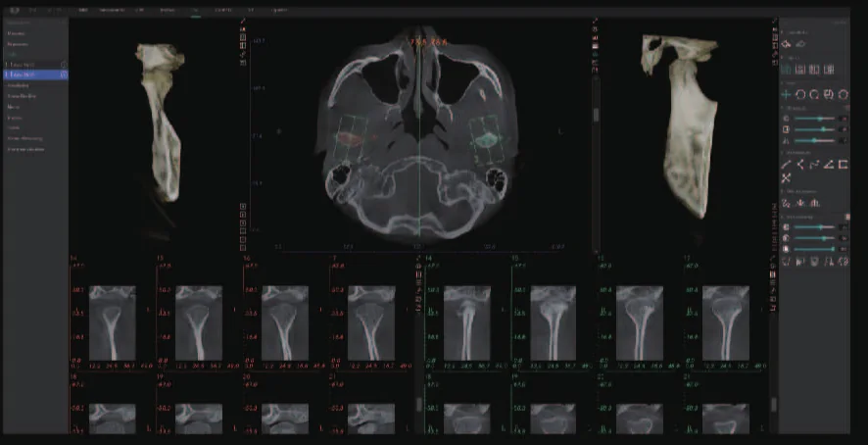Tick the topmost checkbox beside the axial scale
The height and width of the screenshot is (445, 868).
point(243,206)
